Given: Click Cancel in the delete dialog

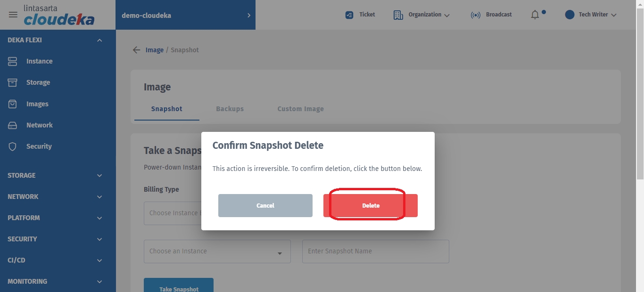Looking at the screenshot, I should point(265,206).
